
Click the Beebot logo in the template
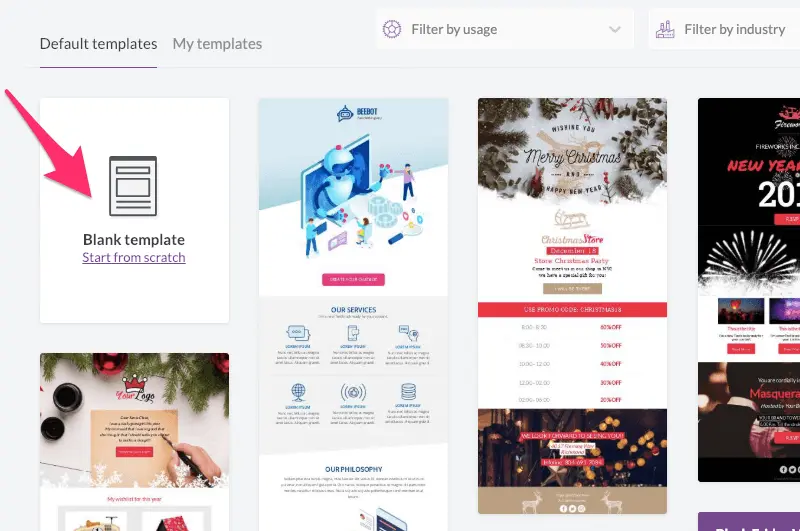pos(359,113)
